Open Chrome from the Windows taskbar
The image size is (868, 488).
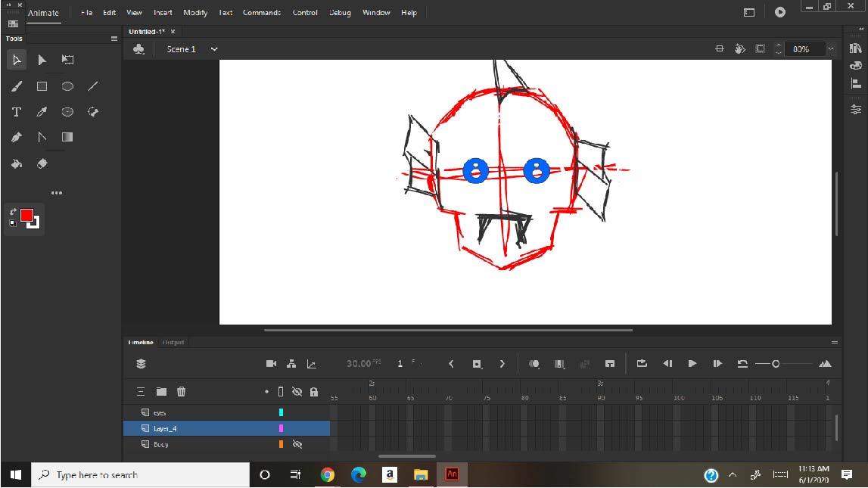[x=328, y=474]
